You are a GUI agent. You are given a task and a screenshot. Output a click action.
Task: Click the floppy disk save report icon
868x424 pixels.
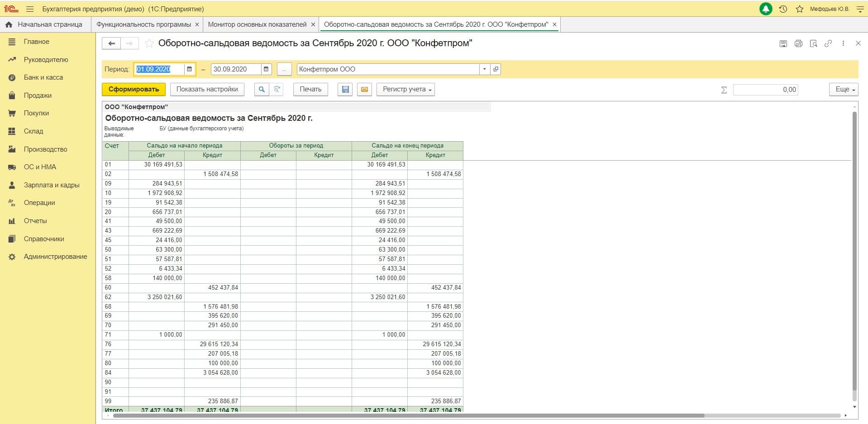click(x=345, y=90)
